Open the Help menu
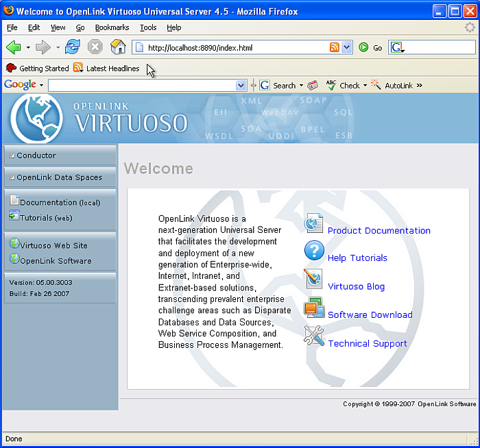Screen dimensions: 480x448 pyautogui.click(x=174, y=27)
